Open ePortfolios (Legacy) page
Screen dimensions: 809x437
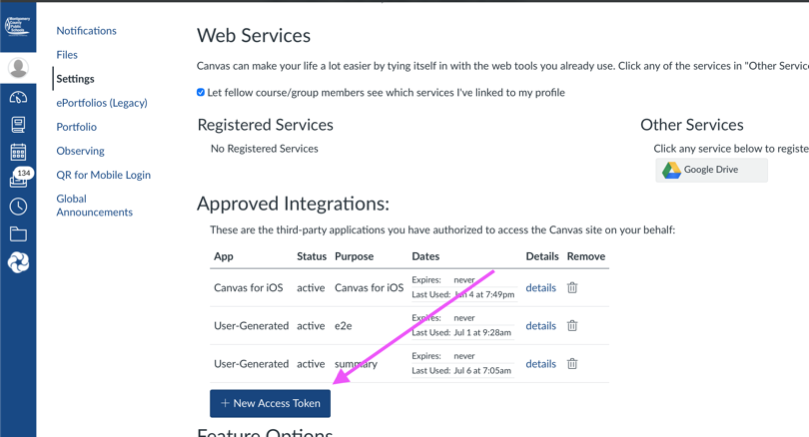[102, 103]
